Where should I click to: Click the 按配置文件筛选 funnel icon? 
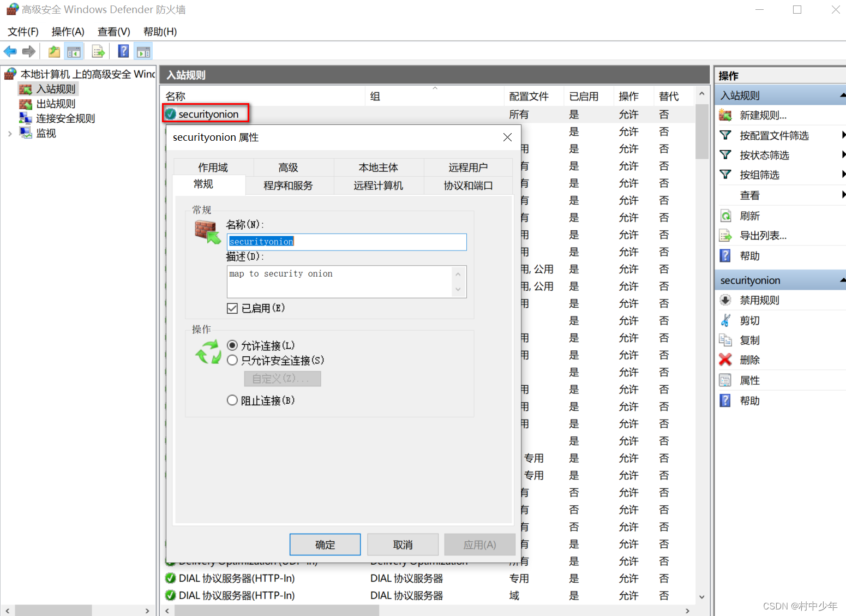(x=725, y=135)
